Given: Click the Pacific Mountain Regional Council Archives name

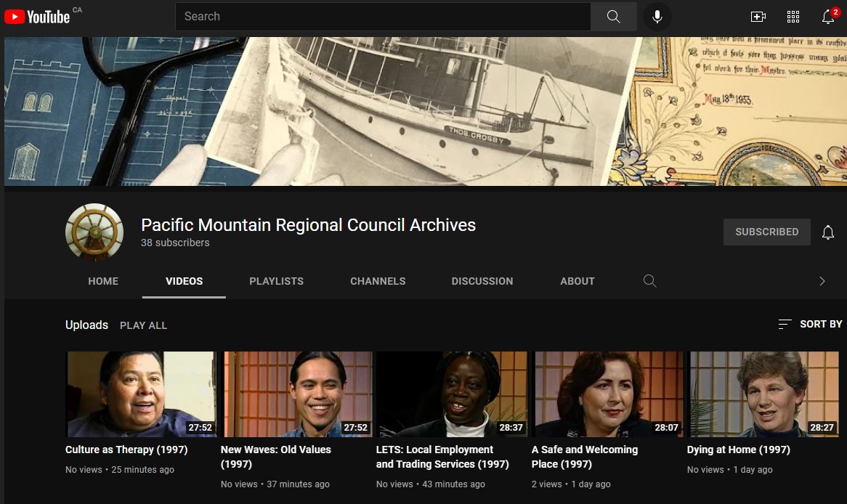Looking at the screenshot, I should [x=309, y=224].
